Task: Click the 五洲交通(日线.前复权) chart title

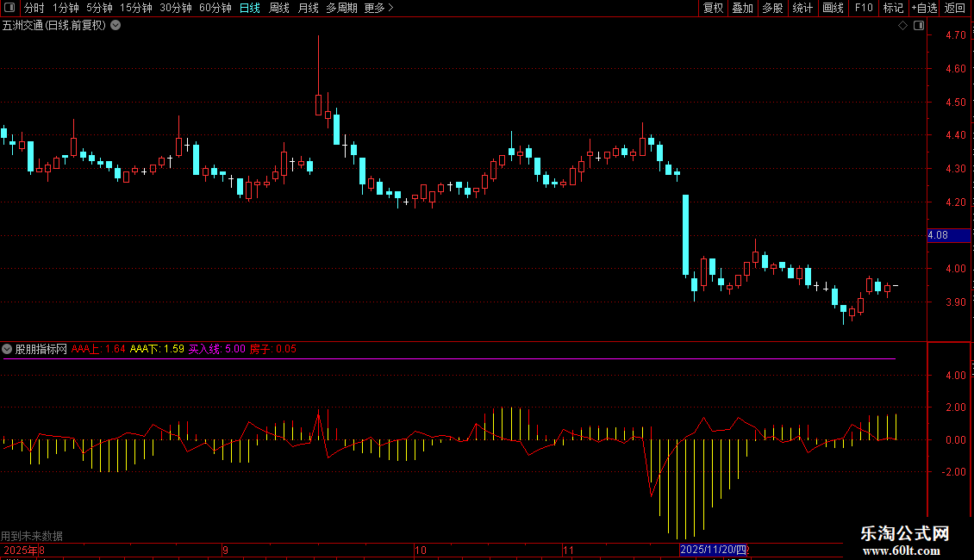Action: [x=54, y=26]
